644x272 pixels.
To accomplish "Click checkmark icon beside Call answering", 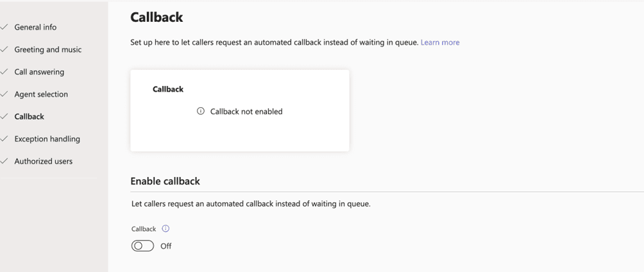I will [4, 71].
